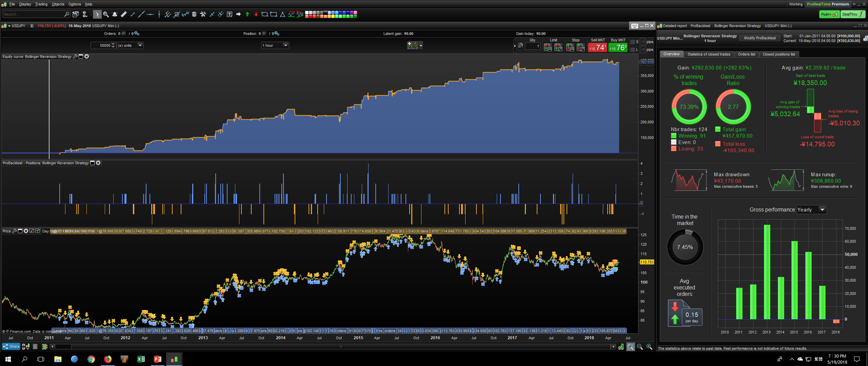
Task: Click the Push+ button
Action: click(829, 14)
